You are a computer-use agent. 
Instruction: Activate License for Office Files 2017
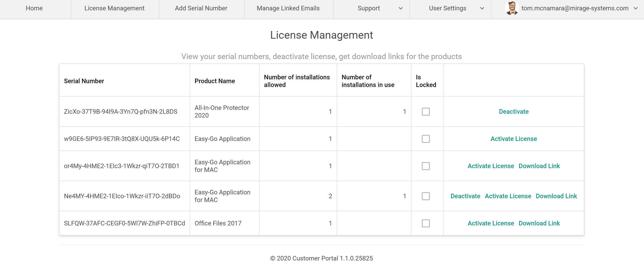(x=490, y=223)
